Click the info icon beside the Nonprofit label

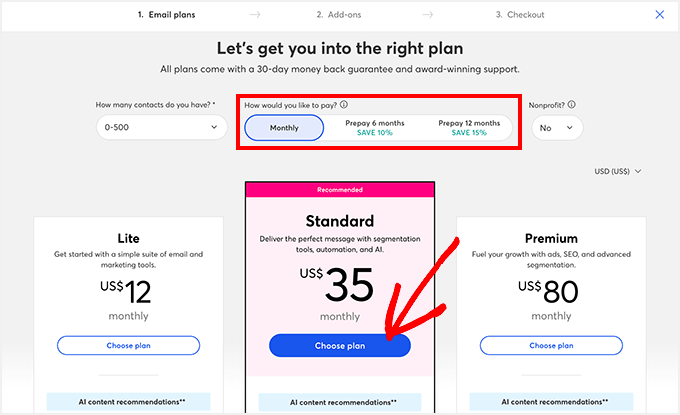click(572, 104)
